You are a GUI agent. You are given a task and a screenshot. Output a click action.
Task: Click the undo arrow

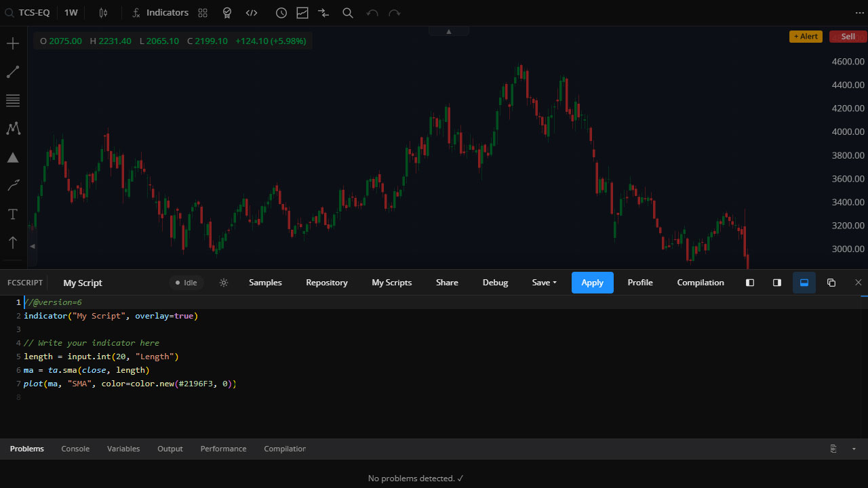[x=372, y=12]
